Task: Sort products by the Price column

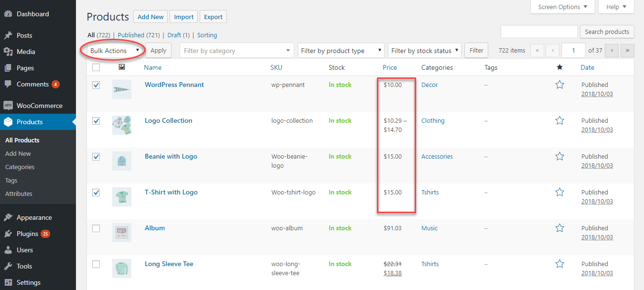Action: tap(390, 67)
